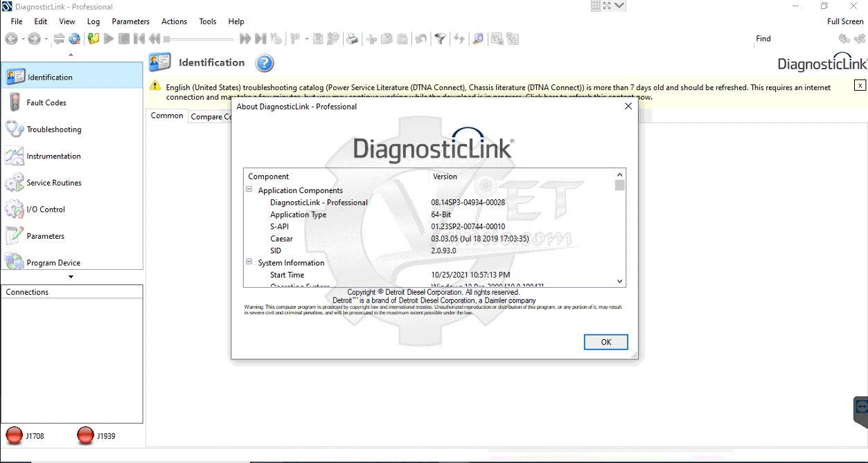Open Fault Codes in the sidebar
The width and height of the screenshot is (868, 463).
click(72, 102)
